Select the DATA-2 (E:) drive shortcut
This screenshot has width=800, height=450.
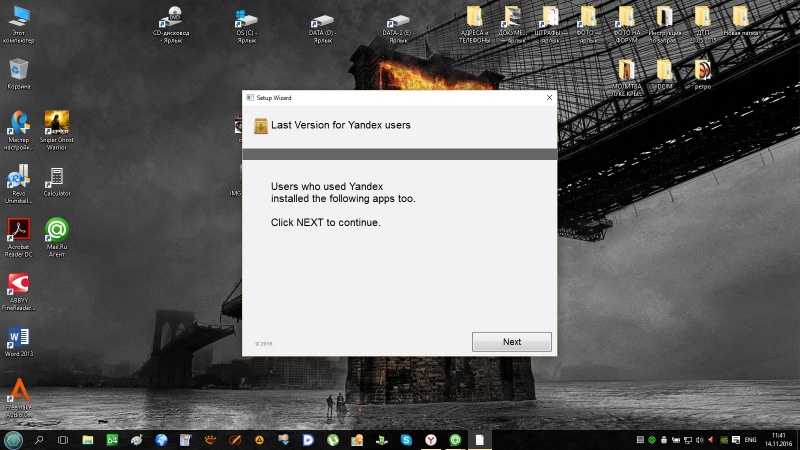click(398, 27)
